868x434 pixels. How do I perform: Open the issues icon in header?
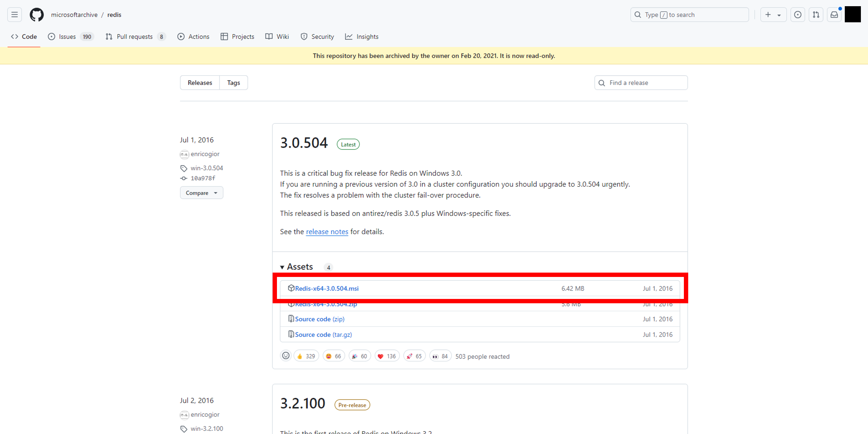(x=797, y=15)
